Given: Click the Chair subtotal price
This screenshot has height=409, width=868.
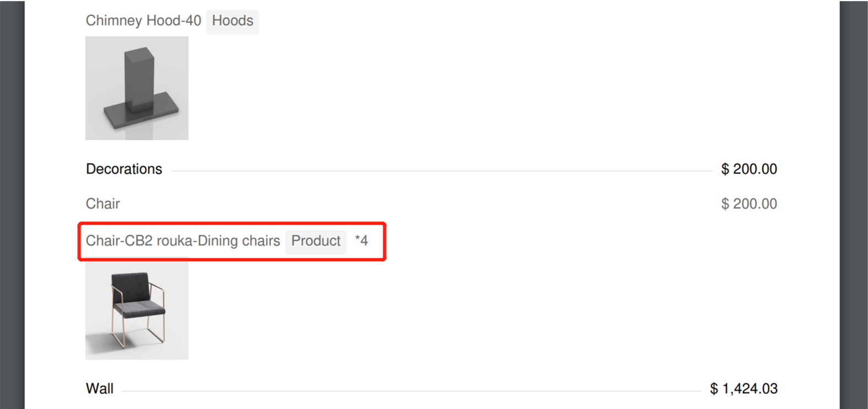Looking at the screenshot, I should point(749,204).
